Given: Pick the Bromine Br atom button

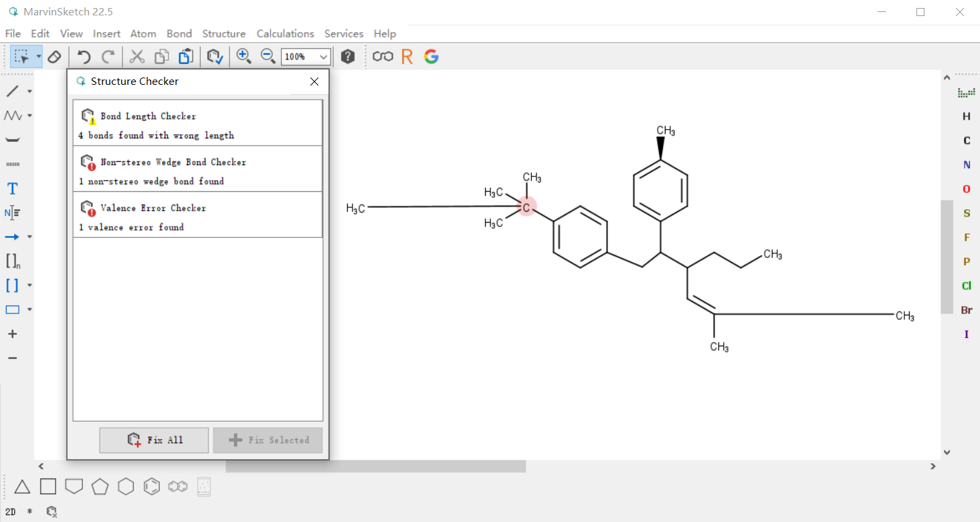Looking at the screenshot, I should pyautogui.click(x=967, y=310).
